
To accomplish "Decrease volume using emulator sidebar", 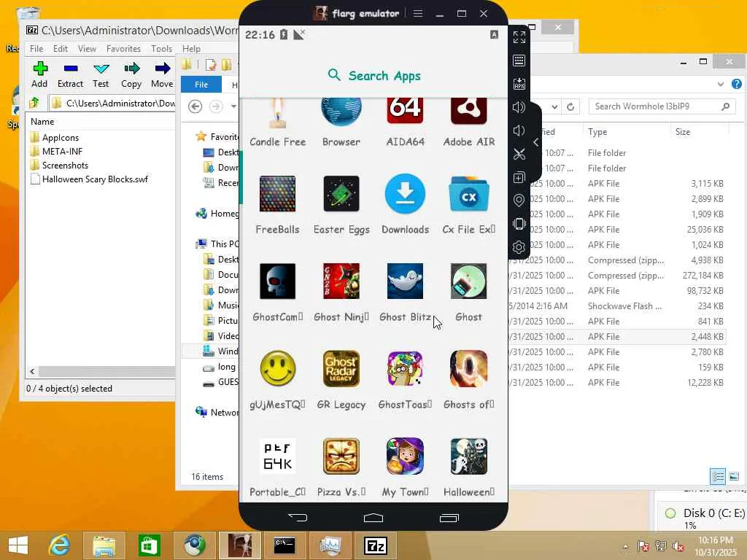I will point(519,131).
